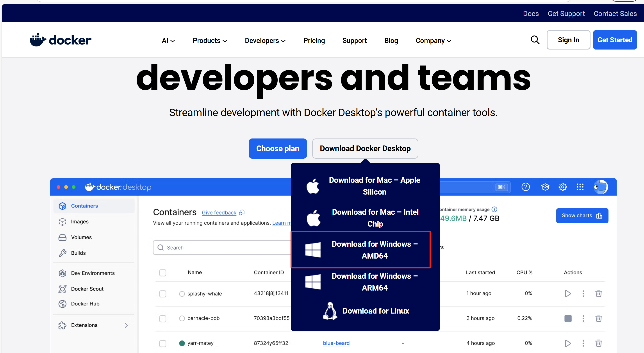This screenshot has height=353, width=644.
Task: Open the apps grid icon
Action: 580,187
